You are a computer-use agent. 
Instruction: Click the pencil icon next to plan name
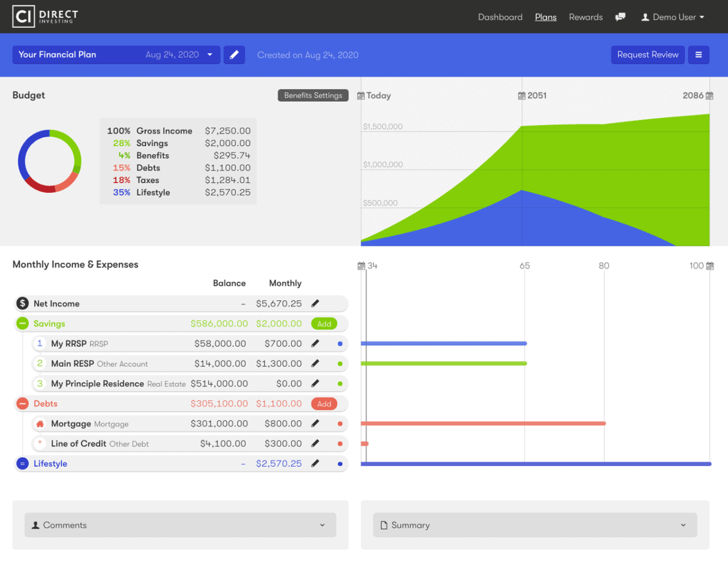click(x=234, y=55)
